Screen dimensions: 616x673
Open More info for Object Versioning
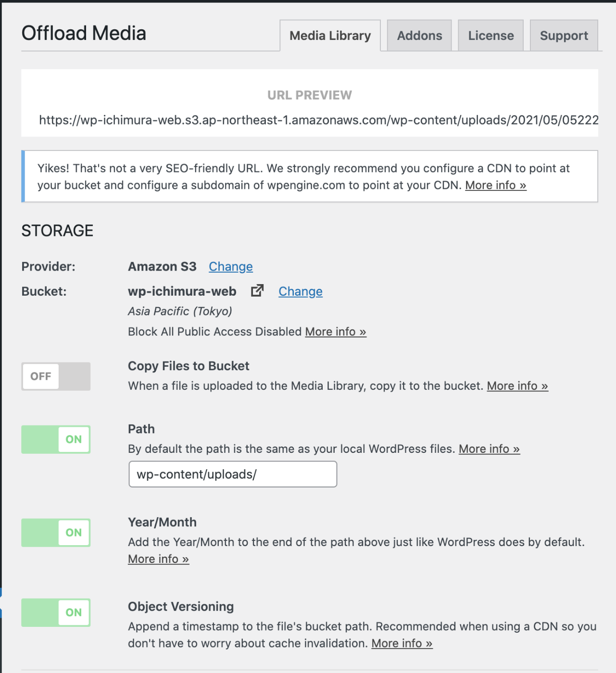pos(402,643)
